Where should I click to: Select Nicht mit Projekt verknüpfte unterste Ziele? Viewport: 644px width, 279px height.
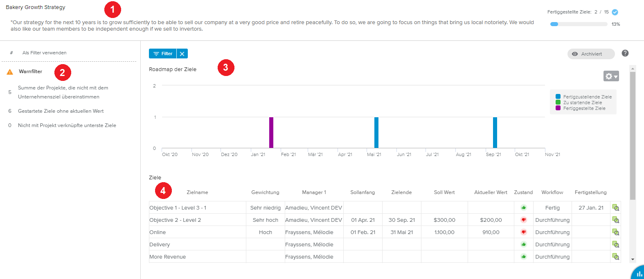coord(67,125)
